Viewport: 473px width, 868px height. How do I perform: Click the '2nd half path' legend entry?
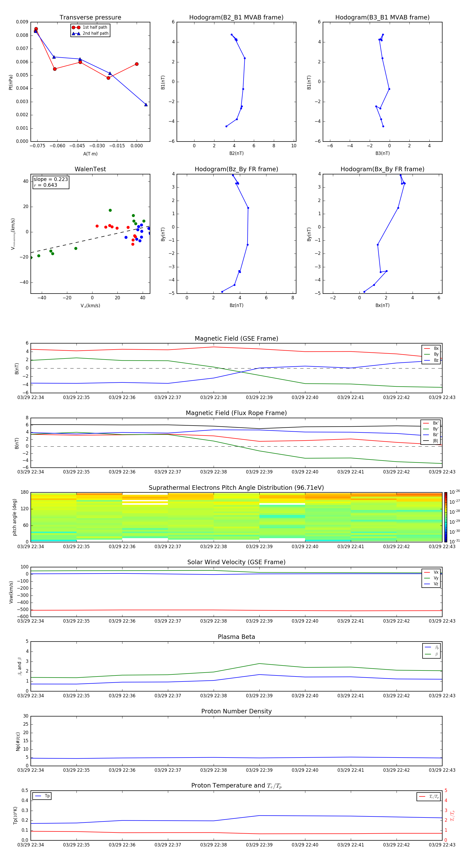tap(90, 33)
